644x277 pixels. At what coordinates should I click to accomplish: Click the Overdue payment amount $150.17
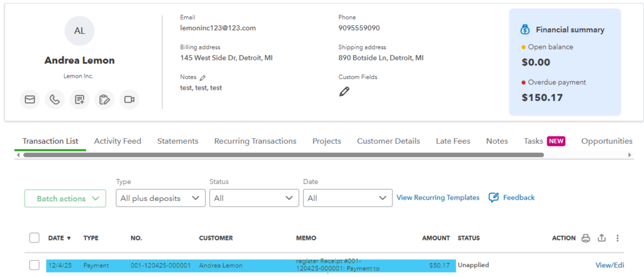click(542, 97)
